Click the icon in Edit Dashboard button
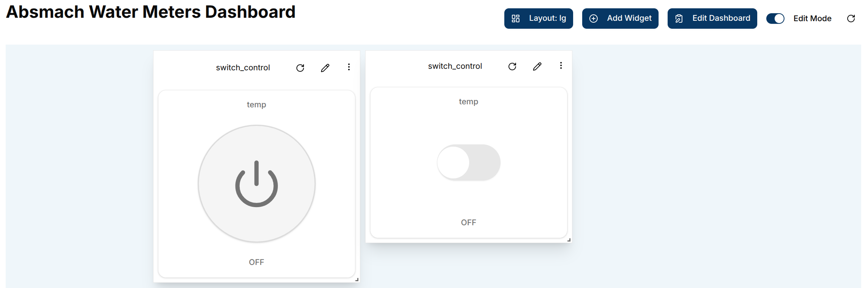Viewport: 868px width, 288px height. point(679,19)
